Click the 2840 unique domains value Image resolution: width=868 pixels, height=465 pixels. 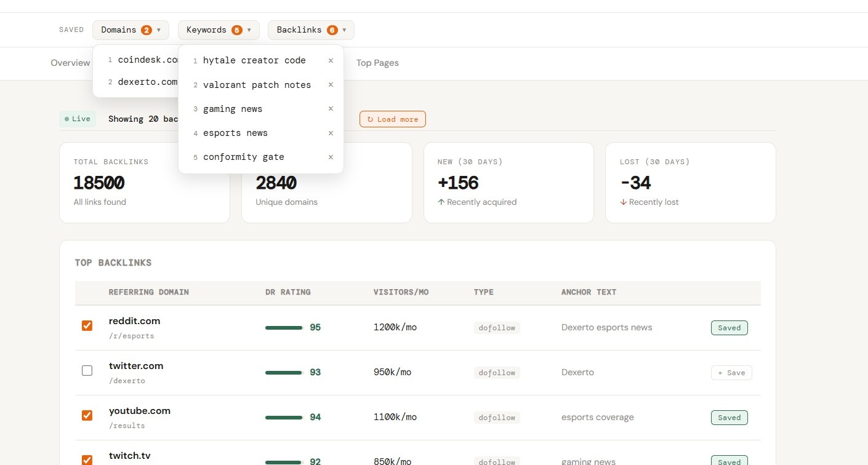pos(276,183)
